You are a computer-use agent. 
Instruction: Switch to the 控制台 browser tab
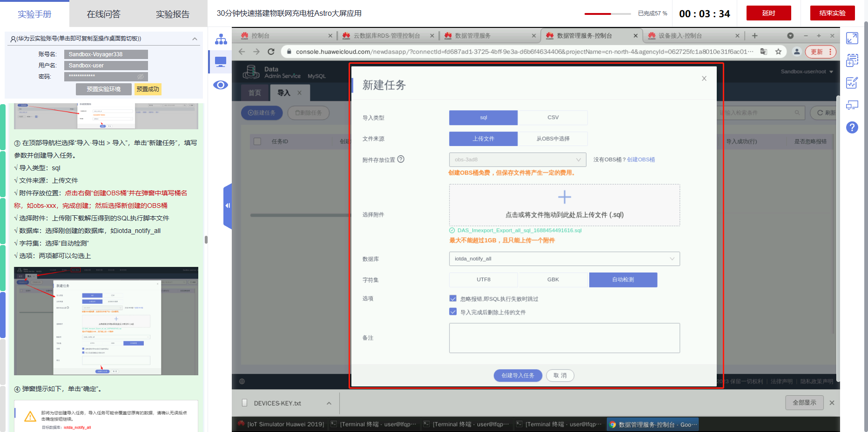point(284,36)
